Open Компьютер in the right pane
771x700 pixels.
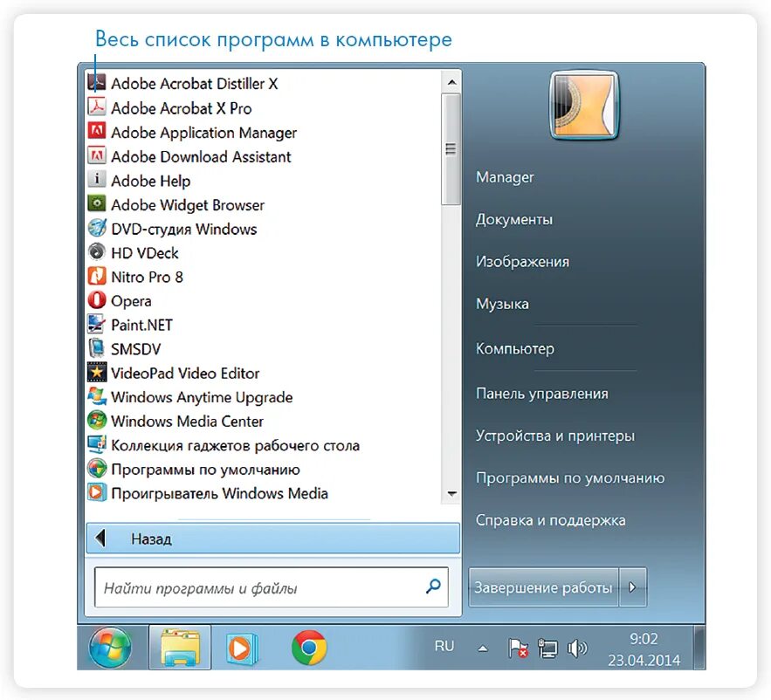(515, 348)
